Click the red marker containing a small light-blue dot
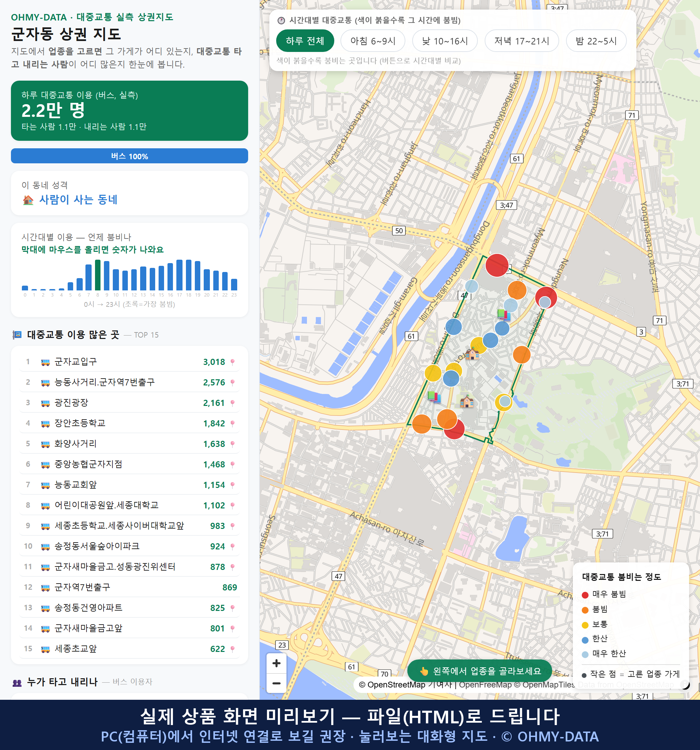 tap(546, 297)
